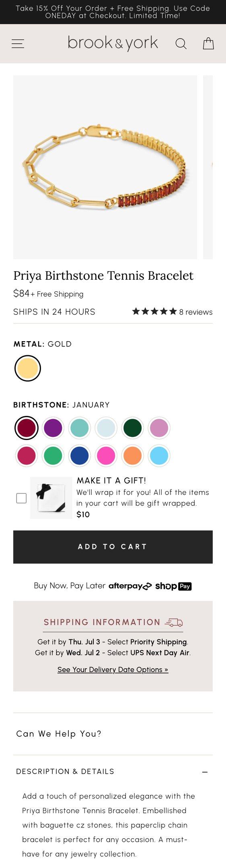Click the Add To Cart button
Viewport: 226px width, 868px height.
click(x=113, y=547)
